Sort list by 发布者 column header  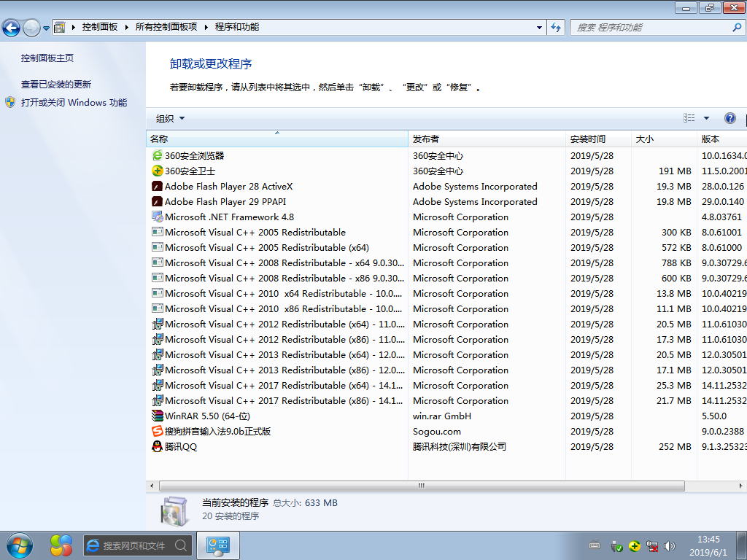(487, 139)
